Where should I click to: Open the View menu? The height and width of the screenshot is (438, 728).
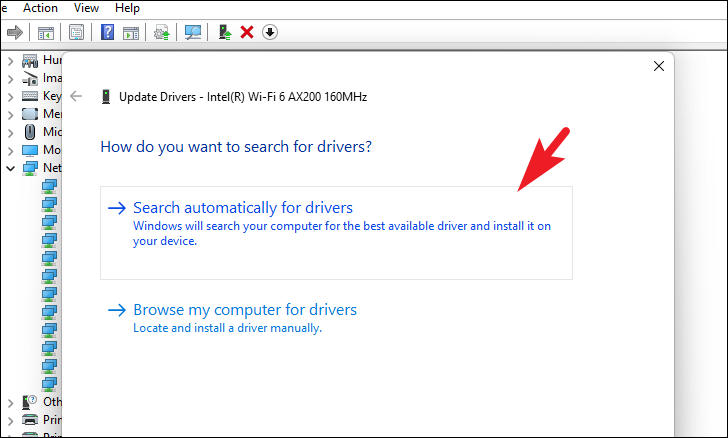click(86, 8)
